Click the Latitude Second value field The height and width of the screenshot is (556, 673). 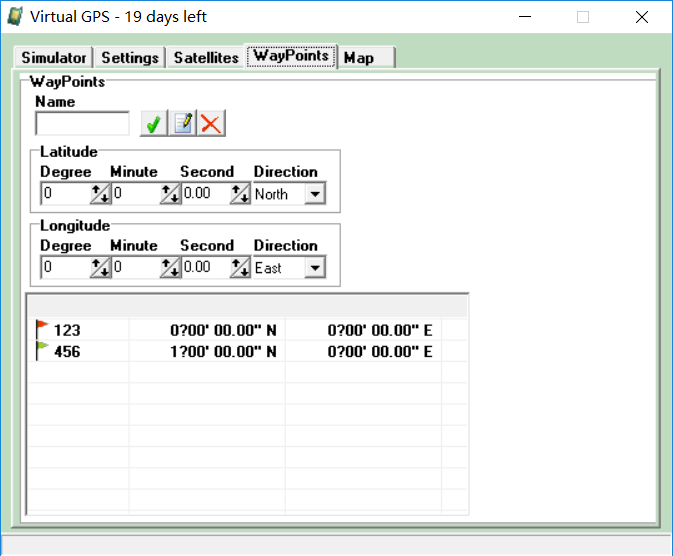click(x=206, y=193)
